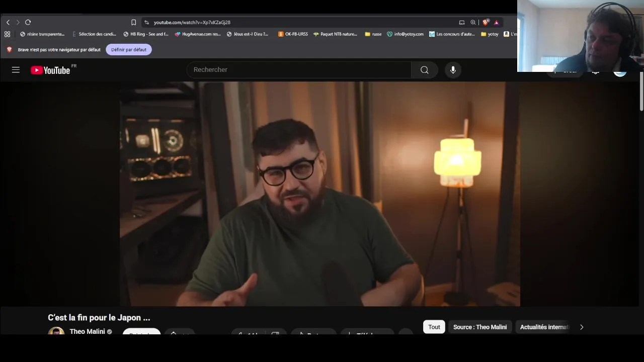Open the 'OK-FB-URSS' bookmark
The width and height of the screenshot is (644, 362).
[293, 34]
